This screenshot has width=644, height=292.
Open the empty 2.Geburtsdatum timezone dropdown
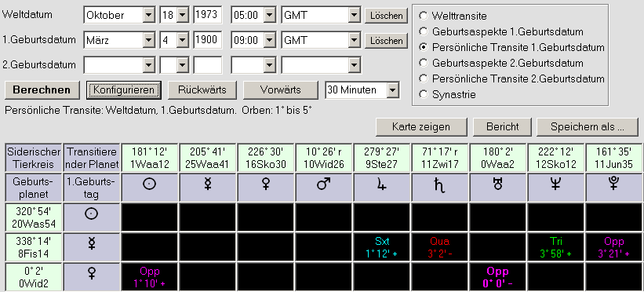pyautogui.click(x=354, y=65)
